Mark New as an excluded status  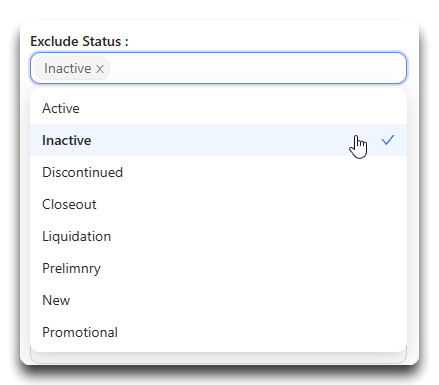click(x=218, y=300)
